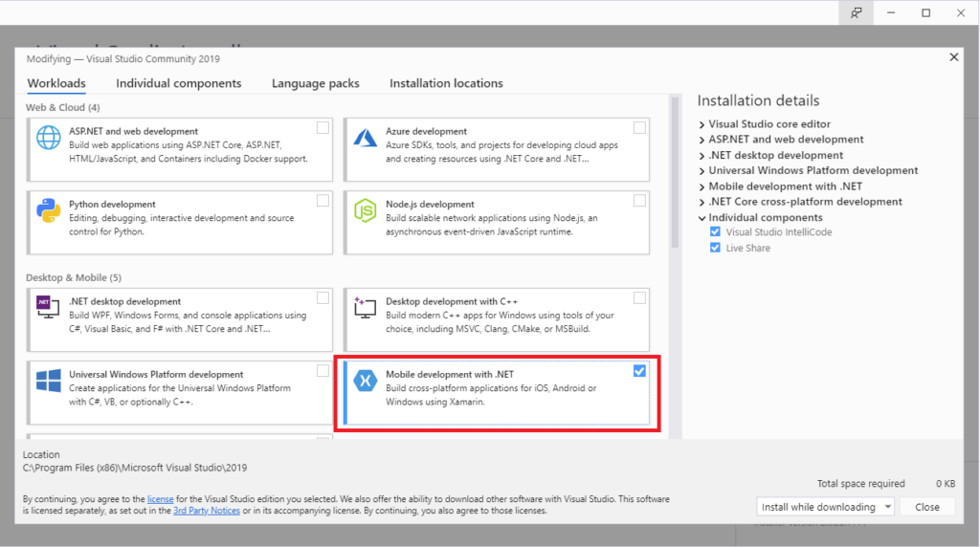This screenshot has height=547, width=980.
Task: Check the .NET desktop development workload
Action: 323,297
